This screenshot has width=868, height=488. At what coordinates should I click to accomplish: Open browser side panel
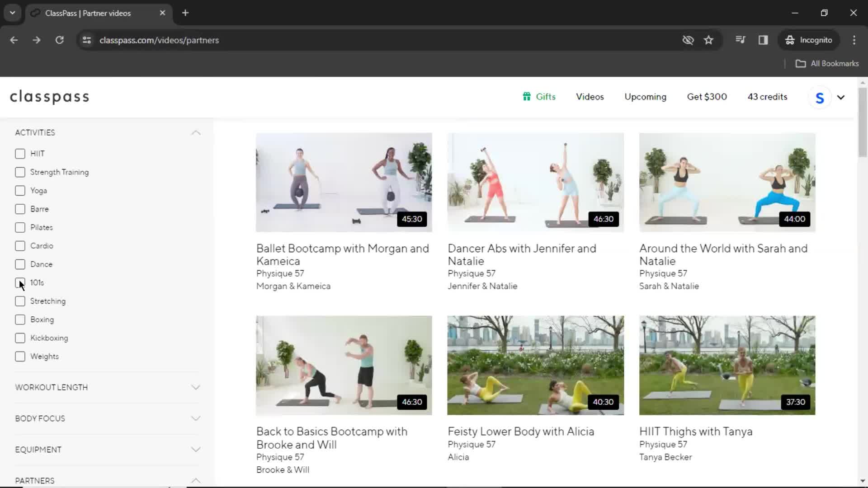click(x=763, y=40)
